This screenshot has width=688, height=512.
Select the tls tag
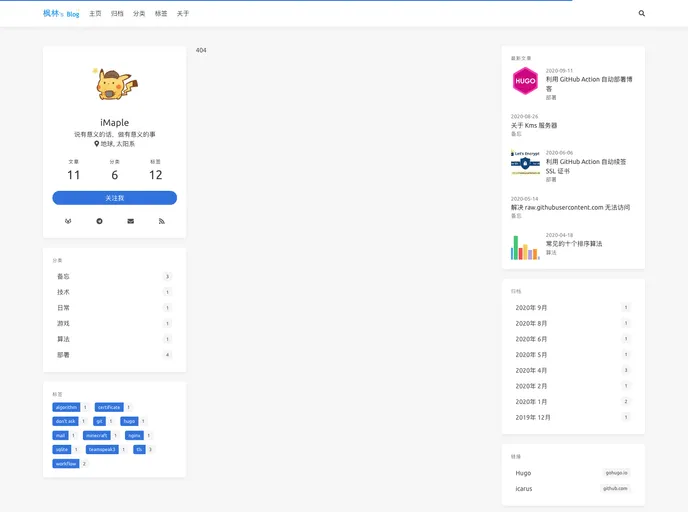pyautogui.click(x=139, y=450)
